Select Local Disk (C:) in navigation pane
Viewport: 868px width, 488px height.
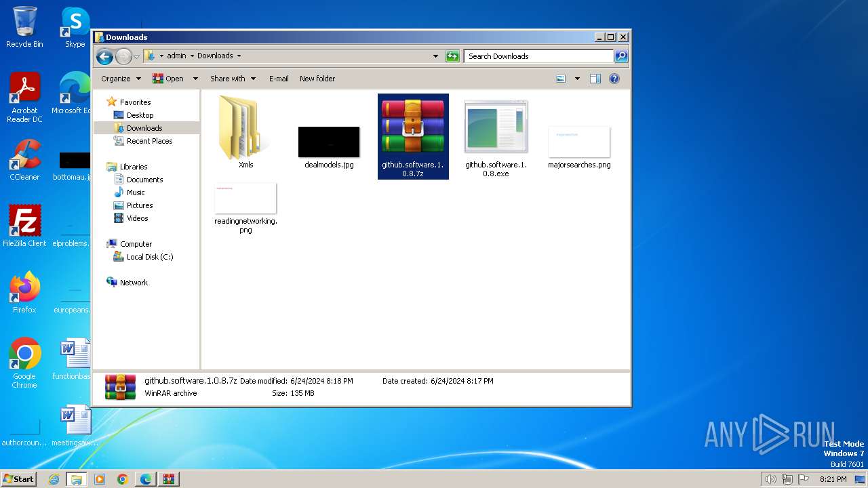[149, 257]
